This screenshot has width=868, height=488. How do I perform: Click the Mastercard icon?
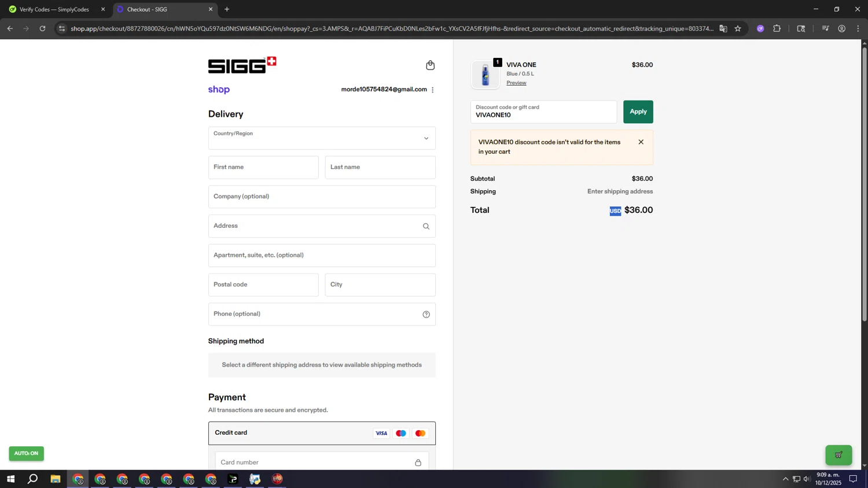(421, 433)
